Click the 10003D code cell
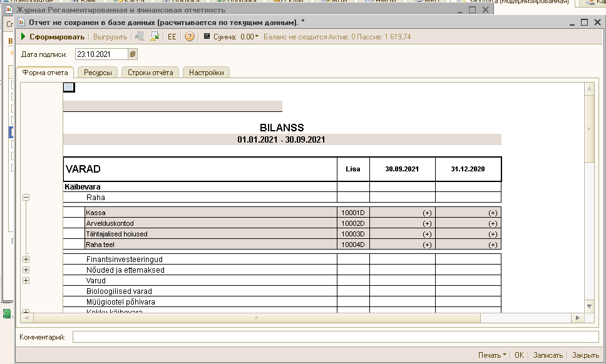 point(353,234)
